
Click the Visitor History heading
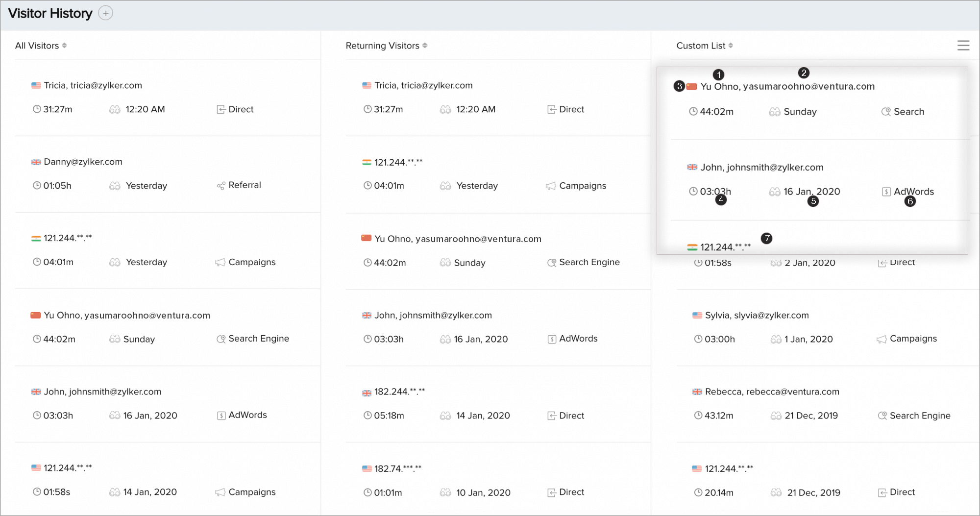coord(50,13)
